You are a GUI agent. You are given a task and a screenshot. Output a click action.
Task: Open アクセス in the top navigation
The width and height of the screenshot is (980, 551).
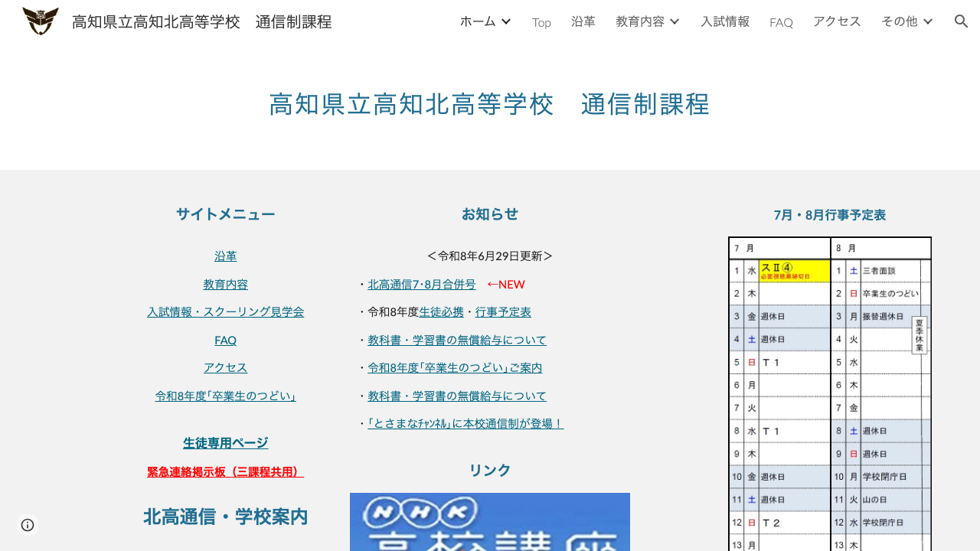(x=837, y=21)
